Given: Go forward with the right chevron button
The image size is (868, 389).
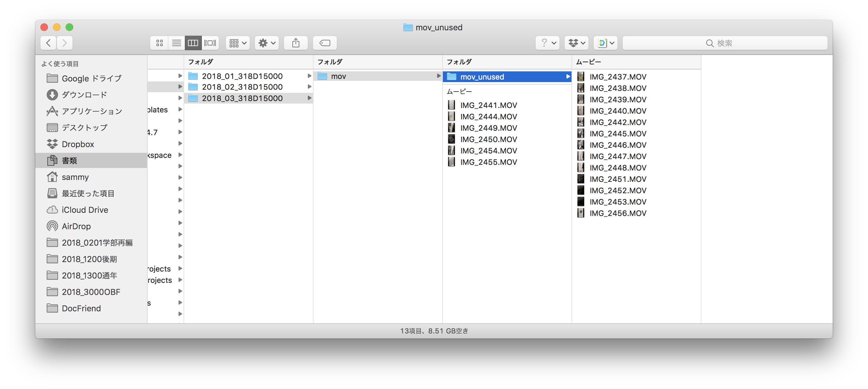Looking at the screenshot, I should 64,43.
